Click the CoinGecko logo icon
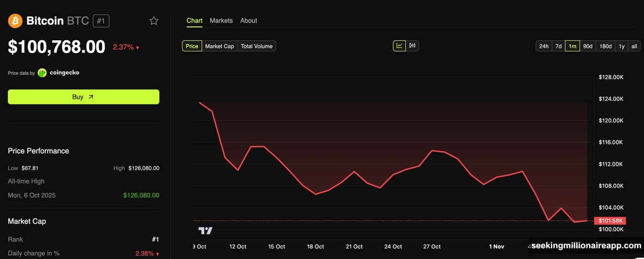 42,72
